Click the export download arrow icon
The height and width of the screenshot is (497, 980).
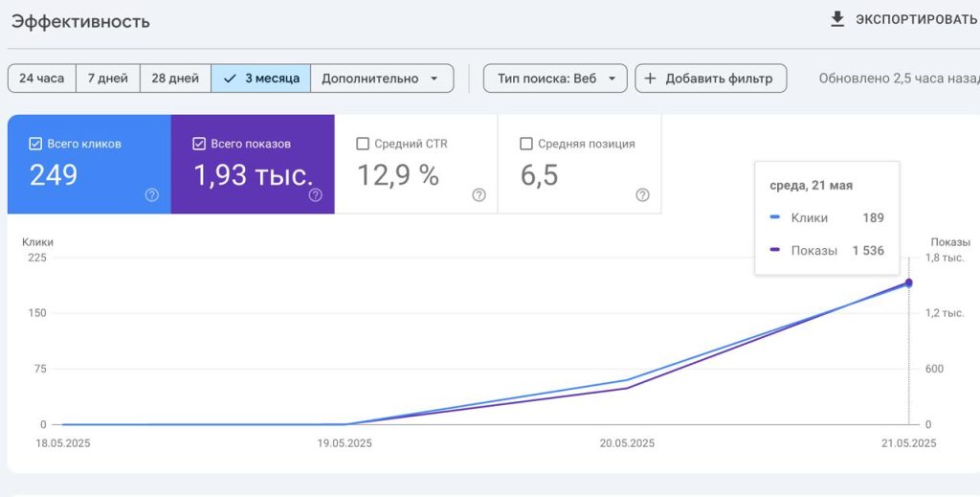click(x=836, y=19)
